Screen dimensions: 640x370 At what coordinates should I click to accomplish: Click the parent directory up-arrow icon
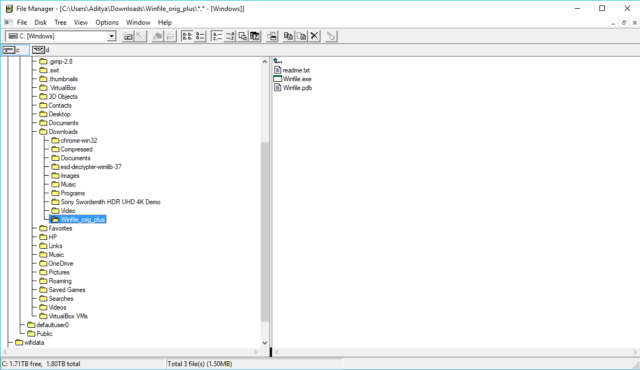[x=278, y=61]
